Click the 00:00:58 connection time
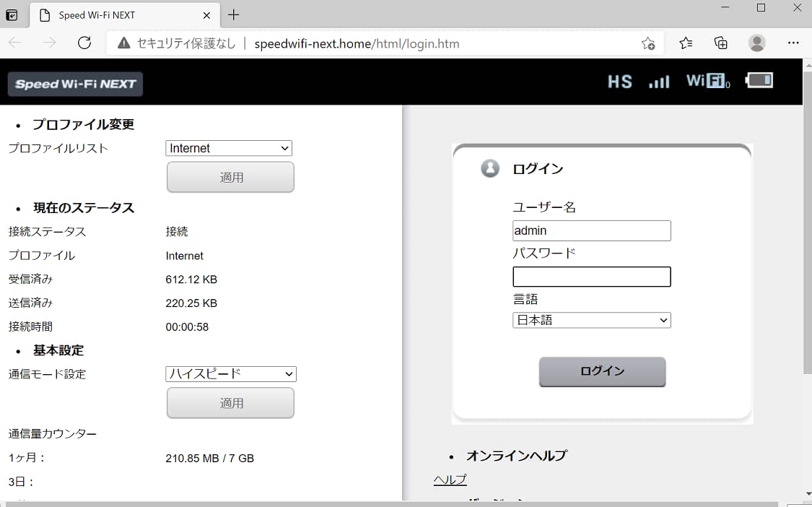Viewport: 812px width, 507px height. tap(187, 327)
